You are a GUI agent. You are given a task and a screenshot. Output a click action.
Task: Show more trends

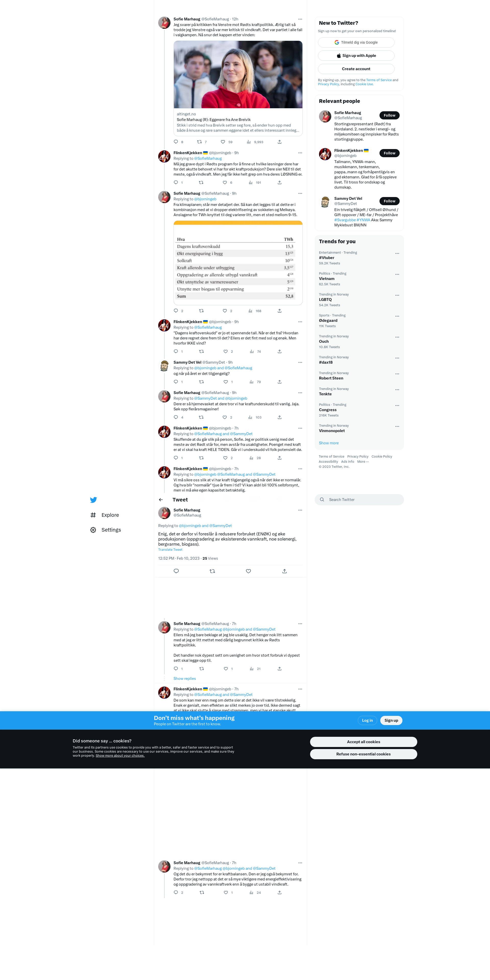click(329, 443)
